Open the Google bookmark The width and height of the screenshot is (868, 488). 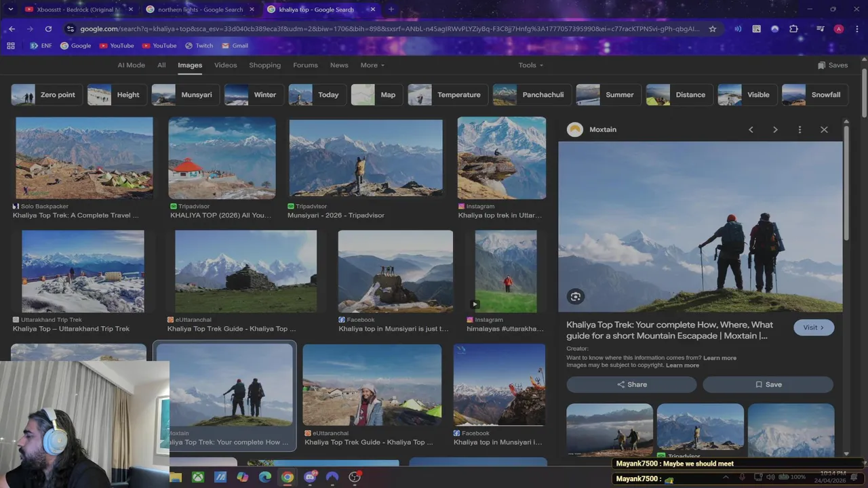coord(76,45)
